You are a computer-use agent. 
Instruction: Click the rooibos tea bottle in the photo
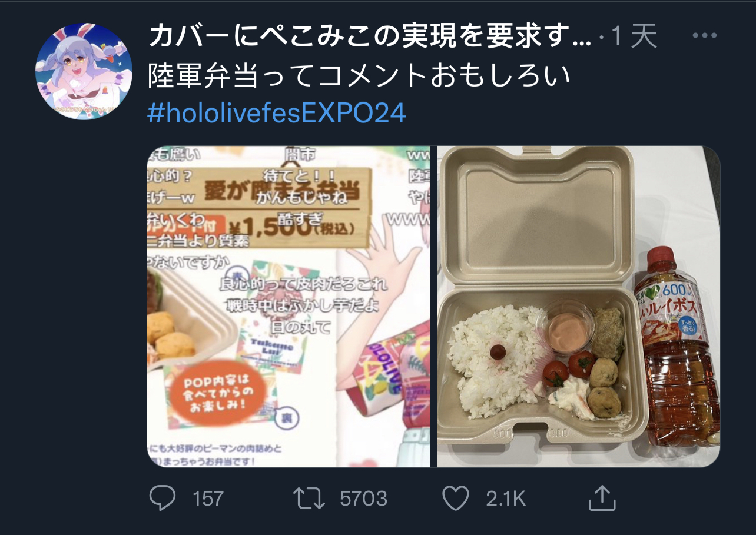click(x=682, y=347)
